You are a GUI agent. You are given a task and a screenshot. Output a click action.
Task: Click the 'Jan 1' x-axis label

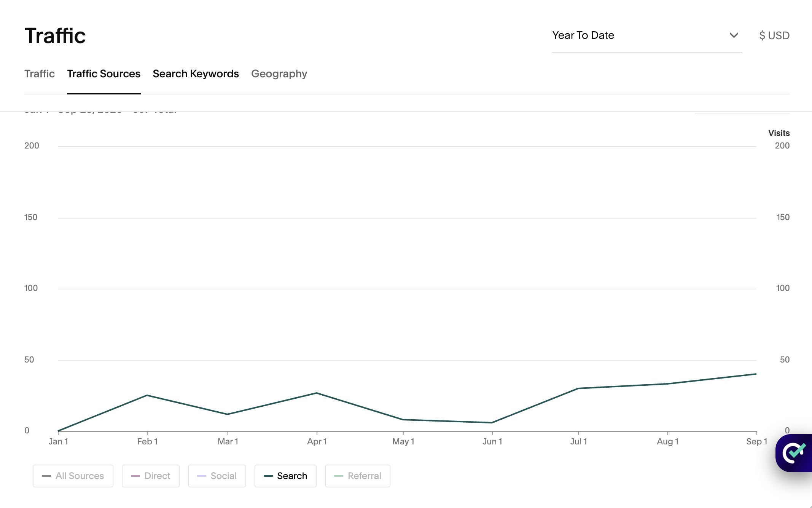click(58, 441)
